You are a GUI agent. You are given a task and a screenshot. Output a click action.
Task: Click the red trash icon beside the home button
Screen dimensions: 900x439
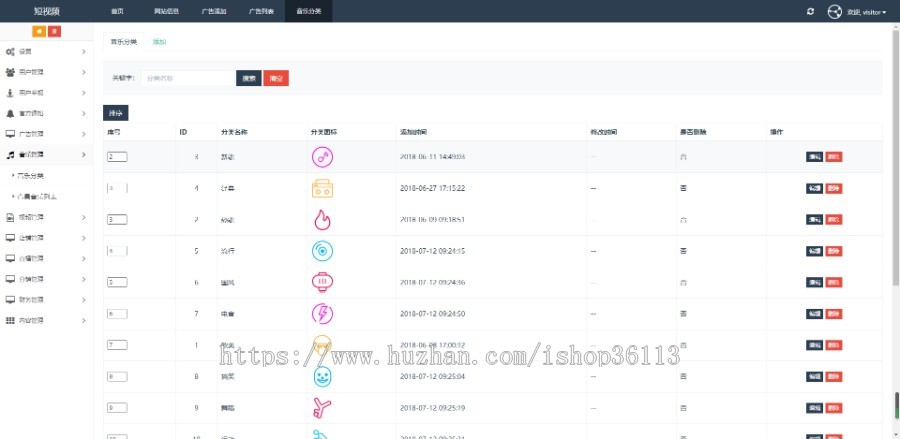(54, 32)
